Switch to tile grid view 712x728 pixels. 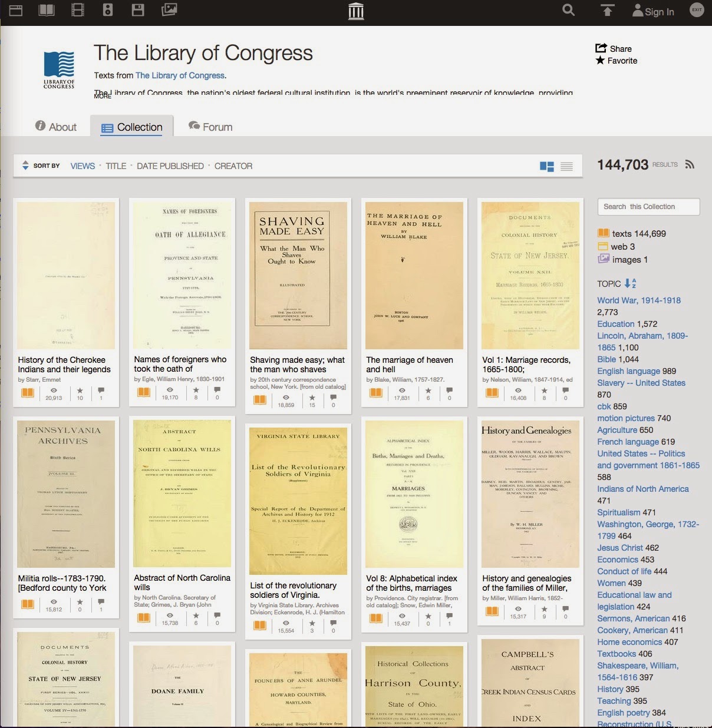coord(547,166)
